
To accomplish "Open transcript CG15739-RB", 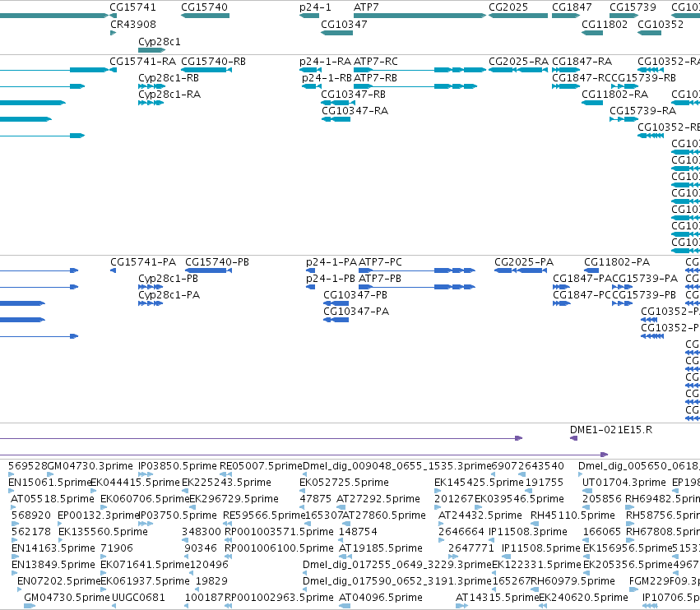I will coord(644,77).
